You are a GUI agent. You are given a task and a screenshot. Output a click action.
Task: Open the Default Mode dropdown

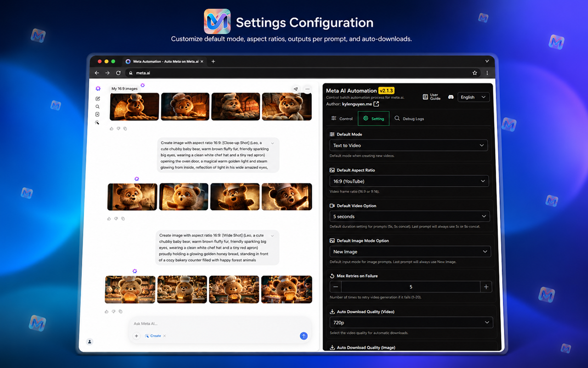pyautogui.click(x=408, y=145)
